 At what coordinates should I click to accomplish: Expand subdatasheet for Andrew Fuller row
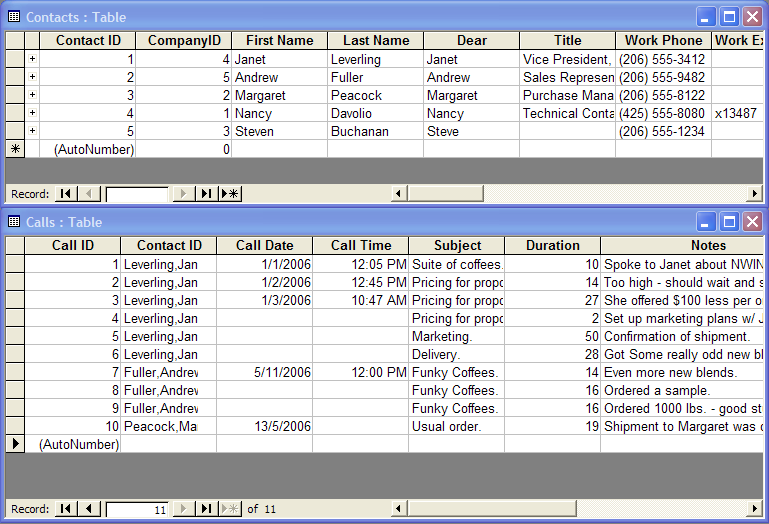tap(32, 78)
